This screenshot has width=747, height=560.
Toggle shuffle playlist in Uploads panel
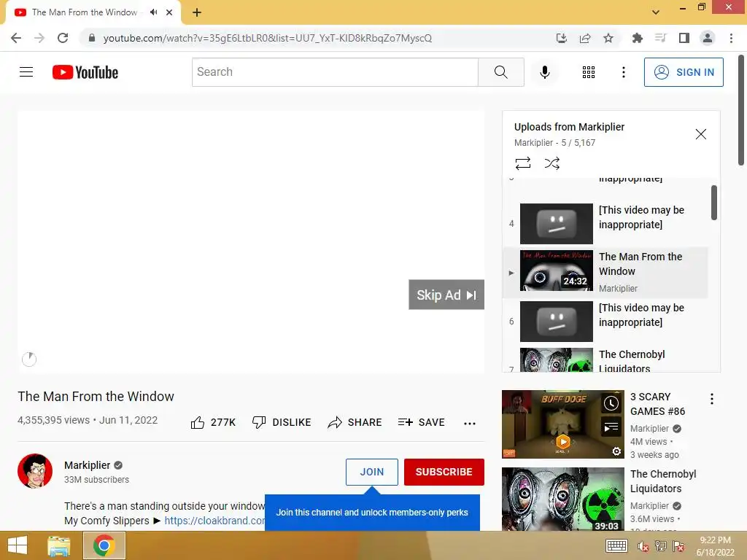click(551, 163)
